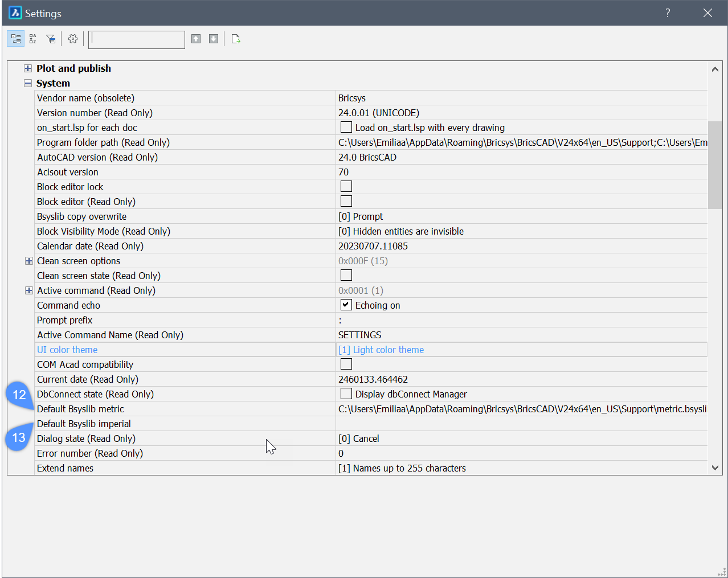Open help with the question mark
Viewport: 728px width, 578px height.
click(x=668, y=13)
